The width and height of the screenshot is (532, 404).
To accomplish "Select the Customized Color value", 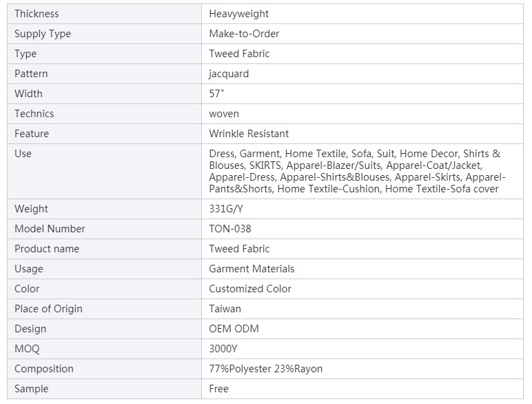I will pyautogui.click(x=250, y=289).
